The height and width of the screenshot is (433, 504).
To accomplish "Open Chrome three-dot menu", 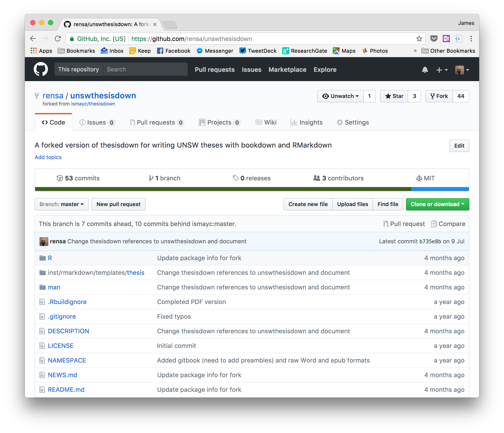I will 471,39.
